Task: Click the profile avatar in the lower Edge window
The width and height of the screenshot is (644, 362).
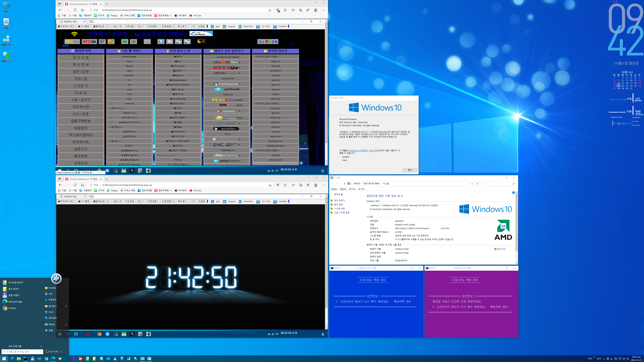Action: pyautogui.click(x=316, y=185)
